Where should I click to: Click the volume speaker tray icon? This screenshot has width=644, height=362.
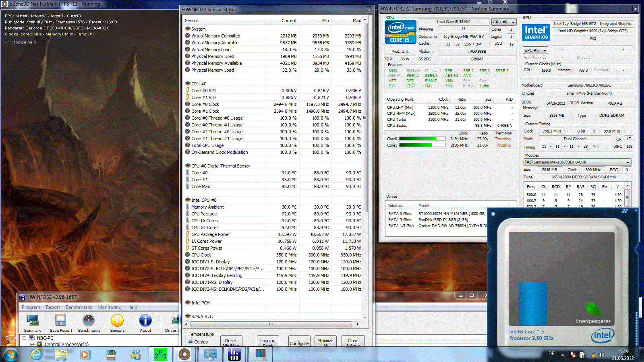[601, 355]
